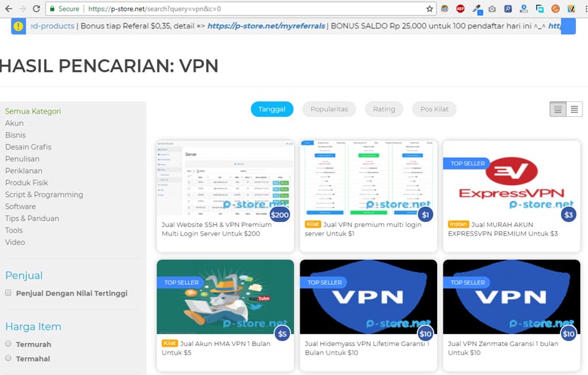Open the colorful V extension icon

click(x=571, y=9)
